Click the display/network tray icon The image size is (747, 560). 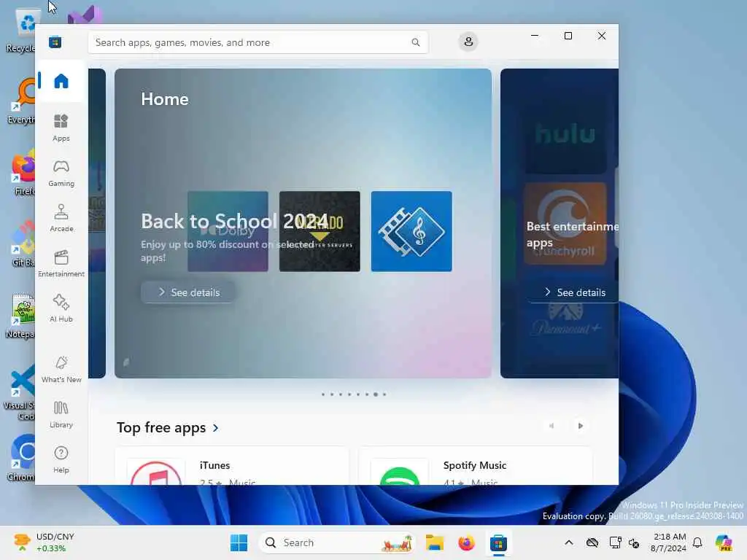pos(615,542)
